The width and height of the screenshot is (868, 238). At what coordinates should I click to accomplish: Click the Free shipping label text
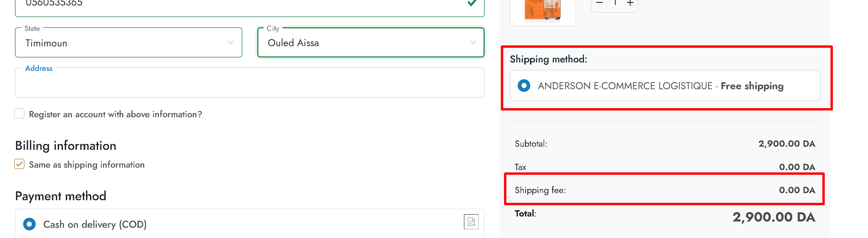tap(752, 86)
